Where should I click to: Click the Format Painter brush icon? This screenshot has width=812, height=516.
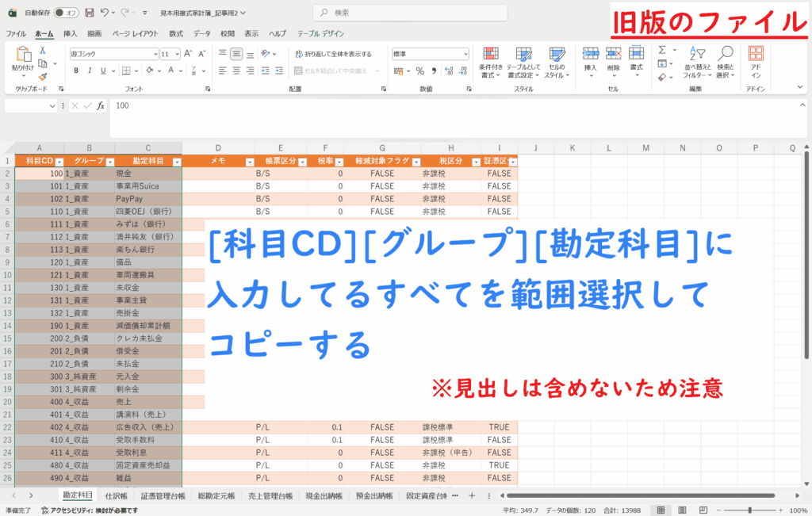(x=43, y=76)
